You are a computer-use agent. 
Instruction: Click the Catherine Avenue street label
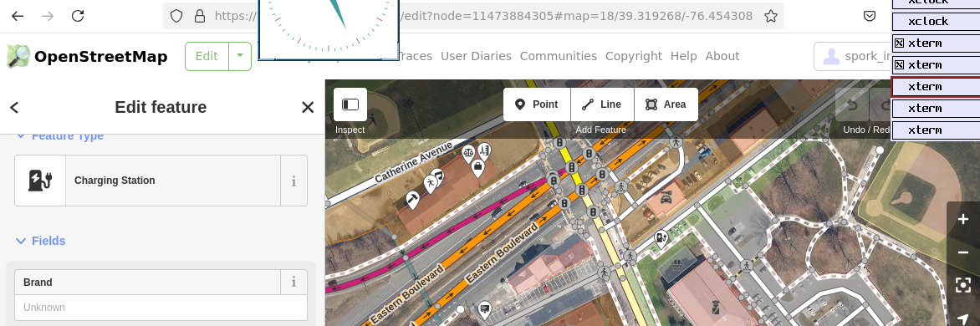[413, 162]
